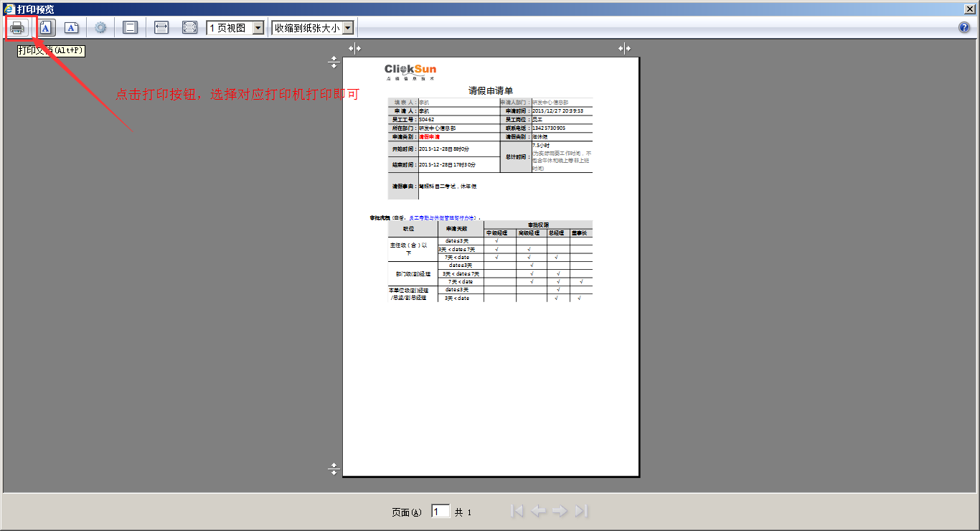Select View Full Width icon

pyautogui.click(x=161, y=28)
